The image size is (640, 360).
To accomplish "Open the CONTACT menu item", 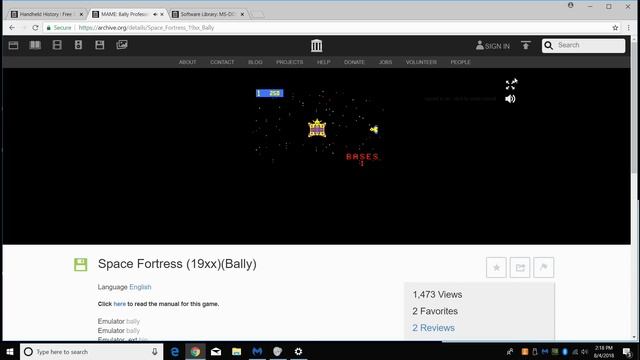I will pyautogui.click(x=222, y=62).
